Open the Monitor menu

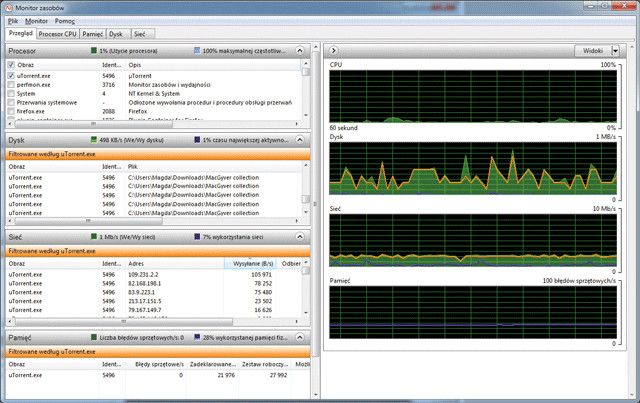[x=36, y=21]
